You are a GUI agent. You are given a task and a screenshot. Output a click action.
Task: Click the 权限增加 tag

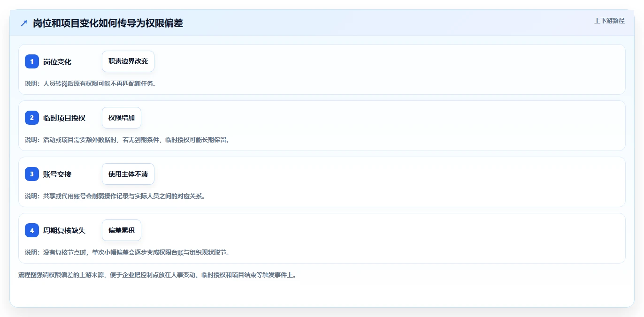click(x=122, y=118)
